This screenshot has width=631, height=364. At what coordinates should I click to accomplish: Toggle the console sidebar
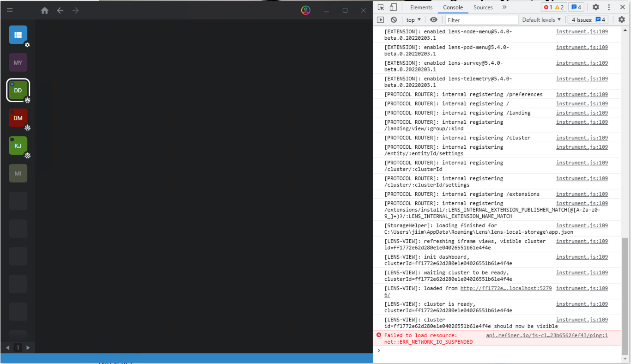coord(380,20)
